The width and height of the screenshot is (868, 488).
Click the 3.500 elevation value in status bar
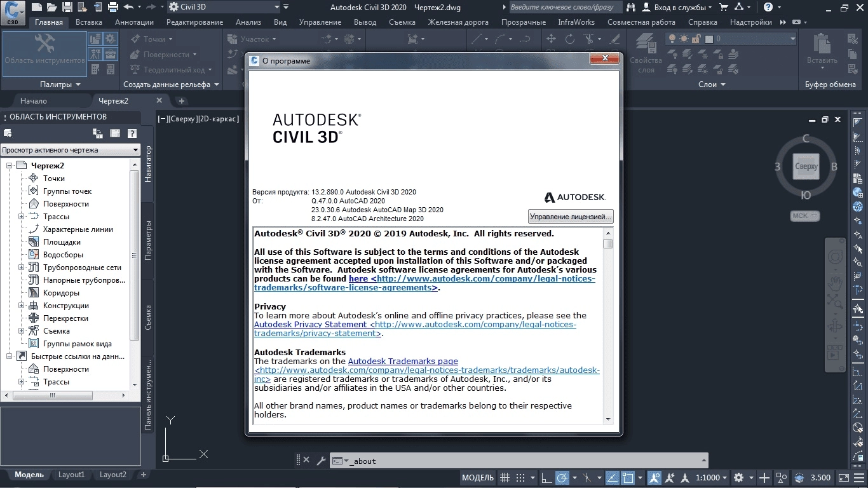[820, 477]
